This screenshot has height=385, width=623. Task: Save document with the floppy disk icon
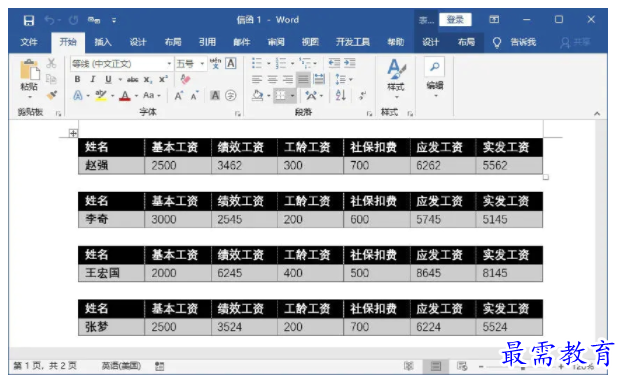29,20
